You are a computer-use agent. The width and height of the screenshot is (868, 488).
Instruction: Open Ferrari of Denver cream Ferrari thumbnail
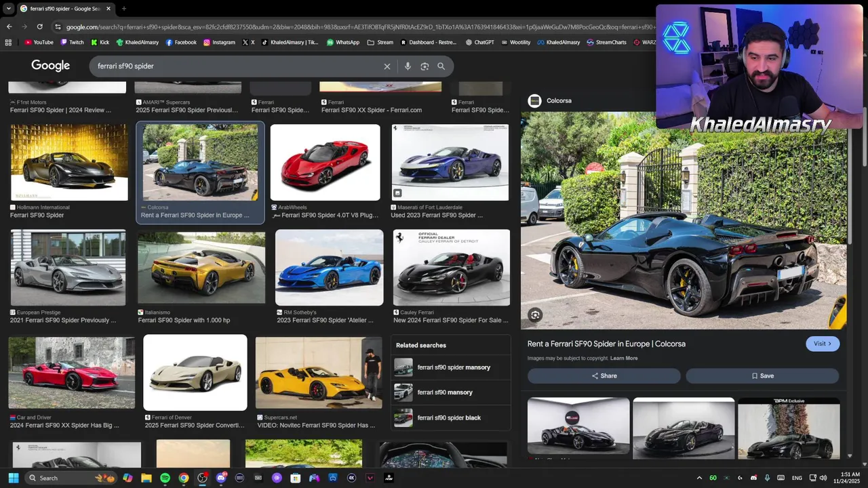click(x=195, y=373)
